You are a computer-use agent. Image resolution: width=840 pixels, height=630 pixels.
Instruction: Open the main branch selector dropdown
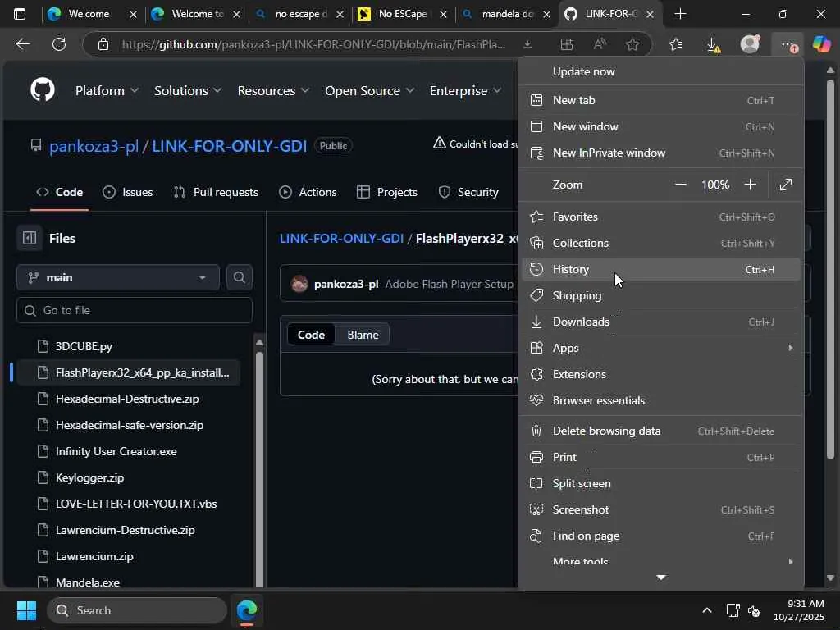[x=118, y=277]
